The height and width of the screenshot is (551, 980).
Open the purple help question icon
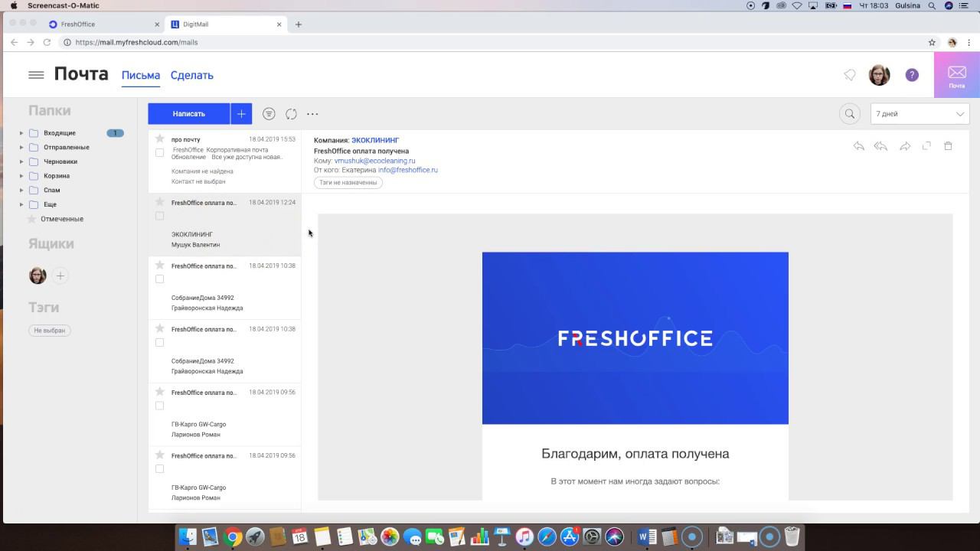coord(912,75)
